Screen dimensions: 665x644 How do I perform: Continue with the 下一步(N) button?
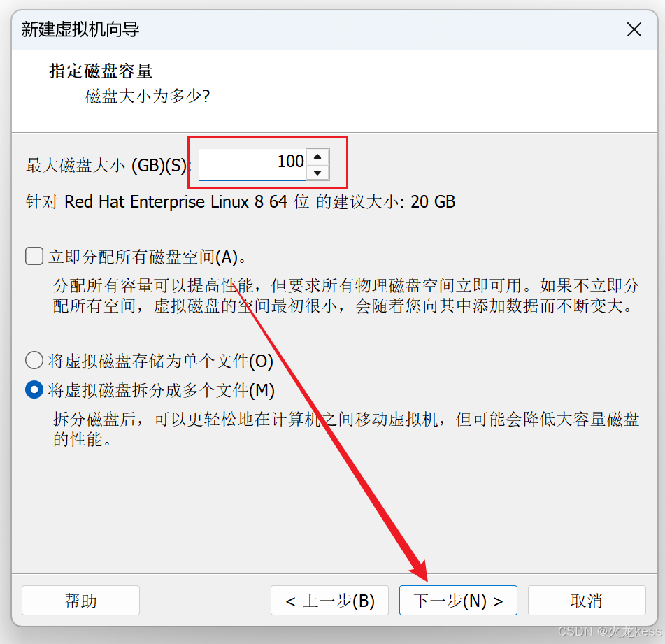[458, 600]
